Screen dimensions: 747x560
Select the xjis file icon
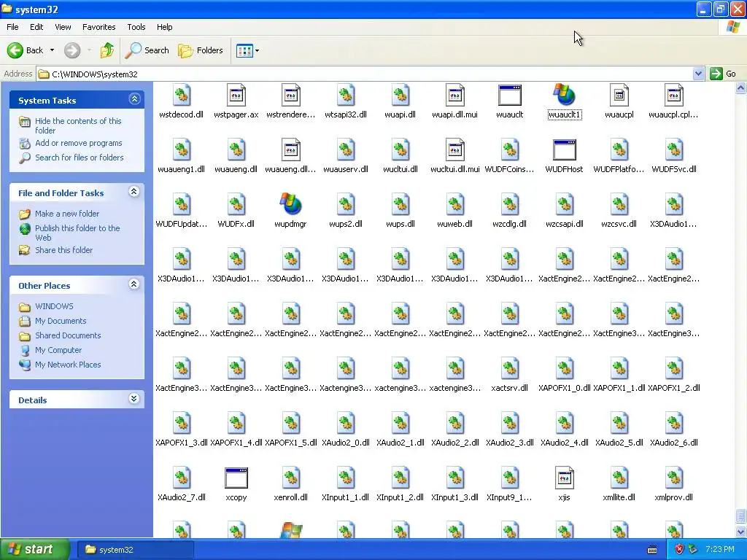tap(565, 478)
